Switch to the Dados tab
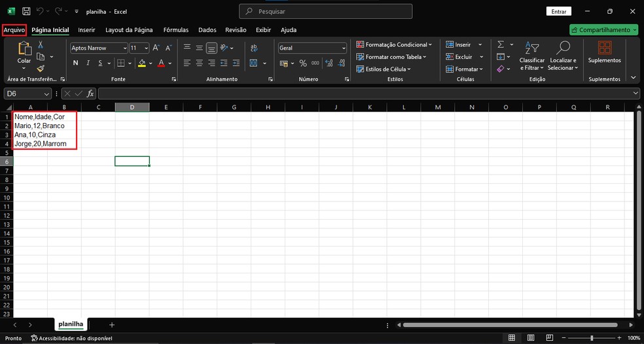Screen dimensions: 644x344 point(207,30)
